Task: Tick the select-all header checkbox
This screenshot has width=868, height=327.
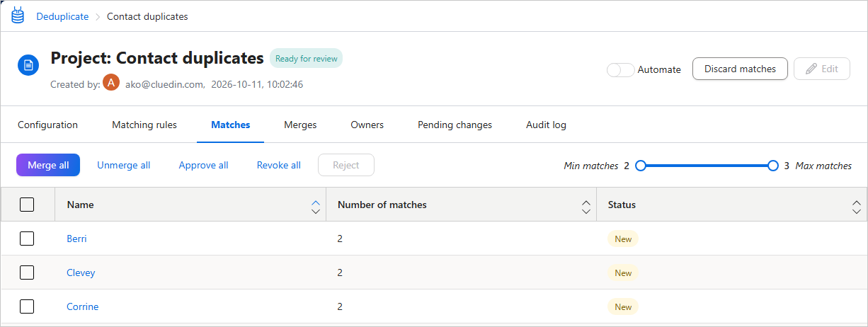Action: coord(27,205)
